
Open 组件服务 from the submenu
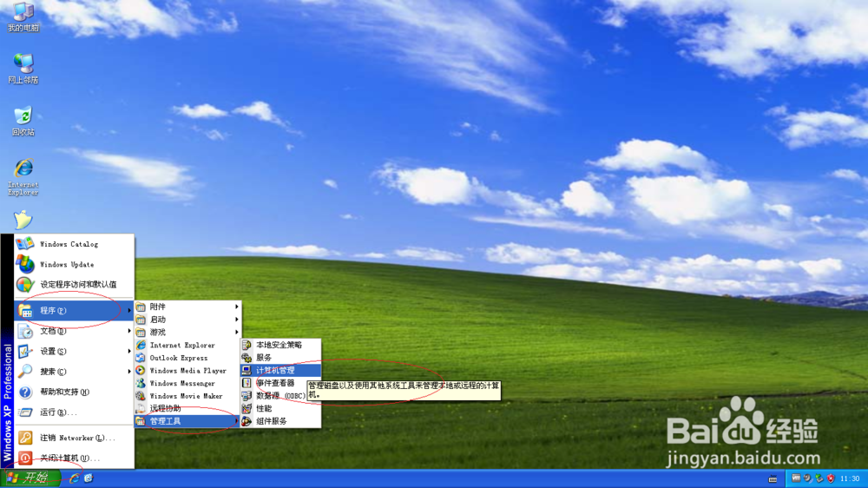pyautogui.click(x=280, y=421)
